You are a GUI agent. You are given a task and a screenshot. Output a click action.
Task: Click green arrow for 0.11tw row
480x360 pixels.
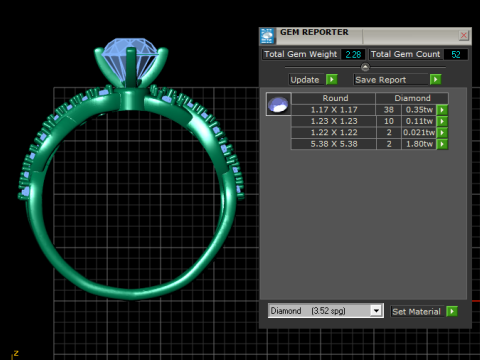pos(442,121)
